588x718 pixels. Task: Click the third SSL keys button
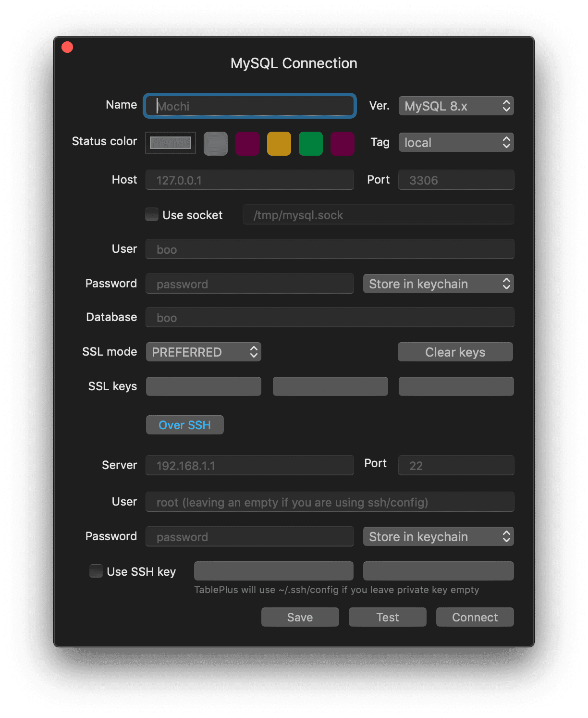(x=456, y=386)
